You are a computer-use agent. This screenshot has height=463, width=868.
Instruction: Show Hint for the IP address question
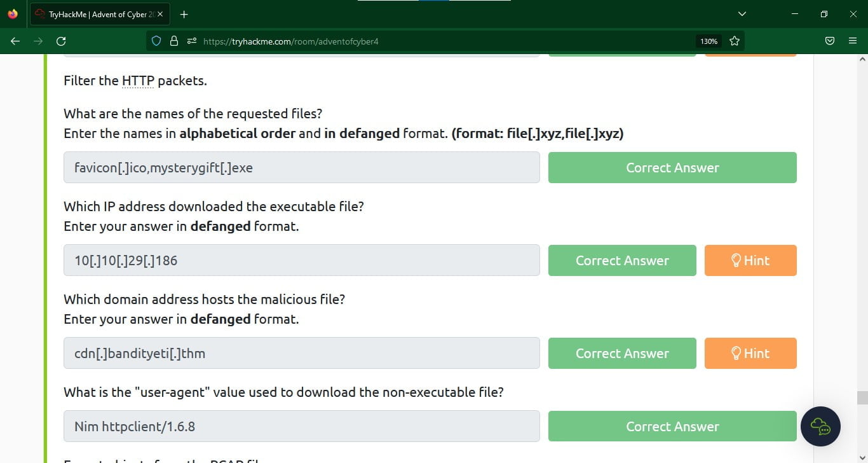coord(750,260)
